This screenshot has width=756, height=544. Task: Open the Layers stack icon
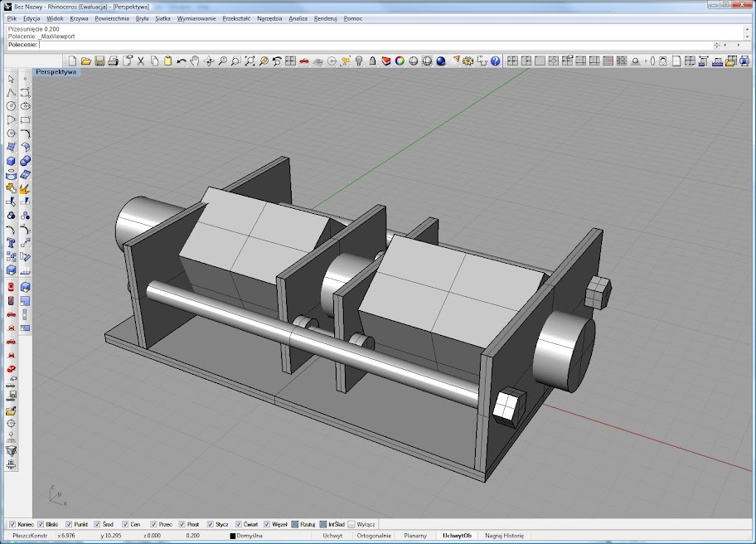(x=386, y=61)
